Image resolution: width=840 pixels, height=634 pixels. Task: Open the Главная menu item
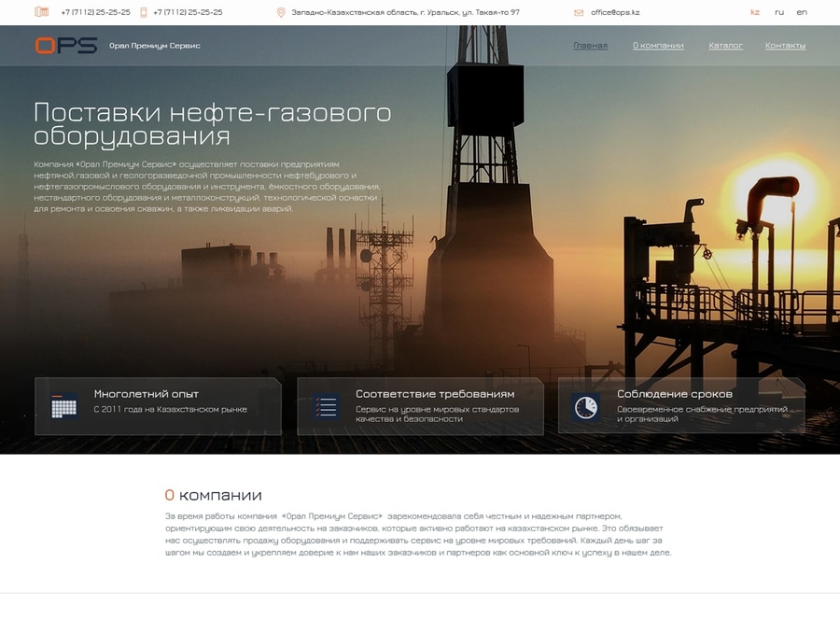(x=590, y=45)
